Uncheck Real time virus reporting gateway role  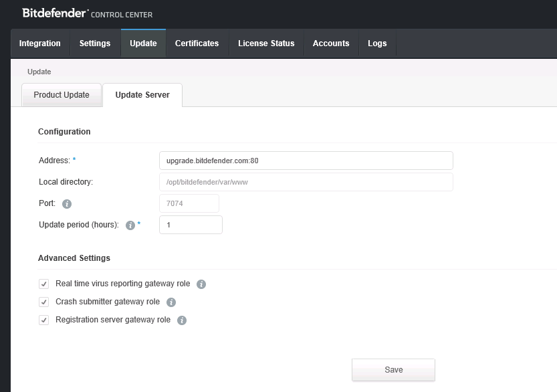[44, 284]
